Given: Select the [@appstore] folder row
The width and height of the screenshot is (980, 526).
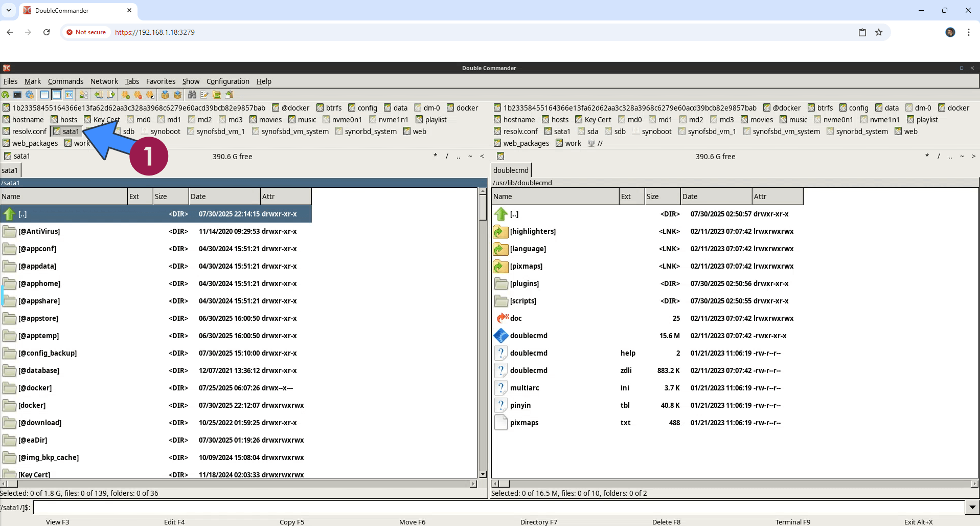Looking at the screenshot, I should [156, 318].
